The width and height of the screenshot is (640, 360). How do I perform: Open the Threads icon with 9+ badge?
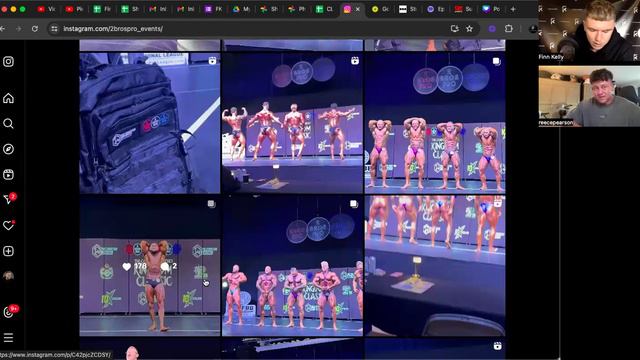pos(10,312)
